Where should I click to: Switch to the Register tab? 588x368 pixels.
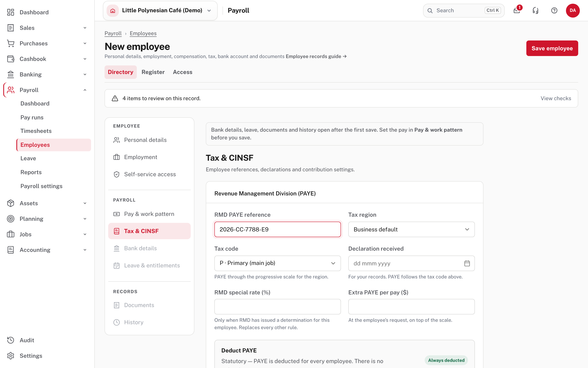[153, 72]
